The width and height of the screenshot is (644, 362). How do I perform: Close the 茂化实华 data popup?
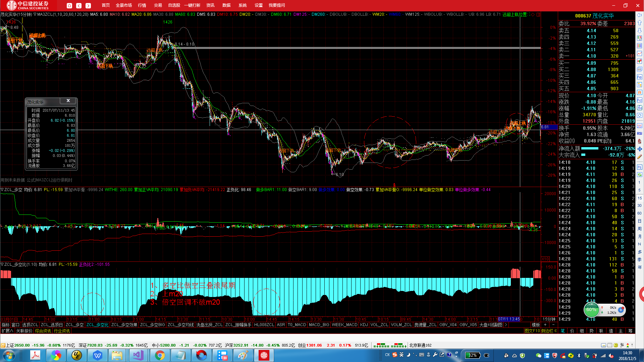tap(68, 101)
